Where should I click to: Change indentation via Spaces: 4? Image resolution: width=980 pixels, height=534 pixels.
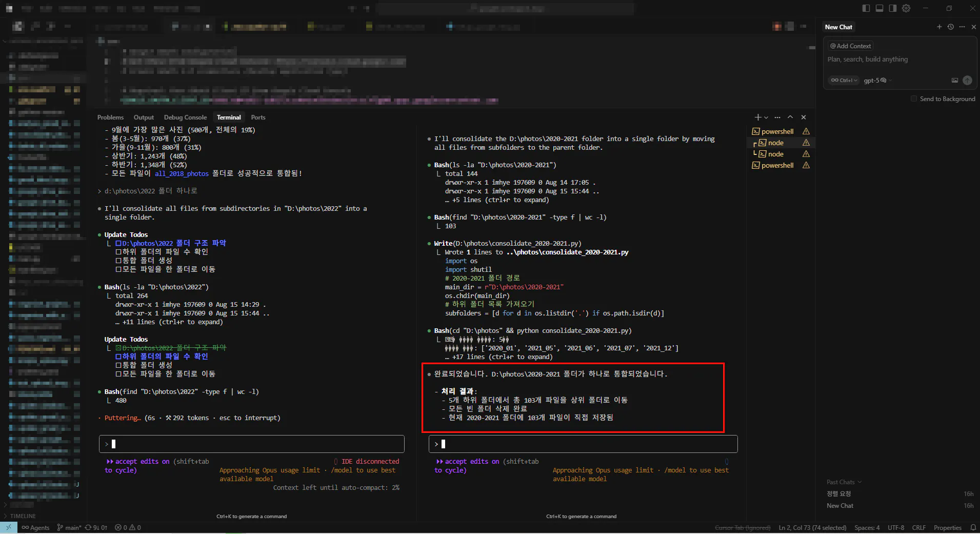click(867, 527)
